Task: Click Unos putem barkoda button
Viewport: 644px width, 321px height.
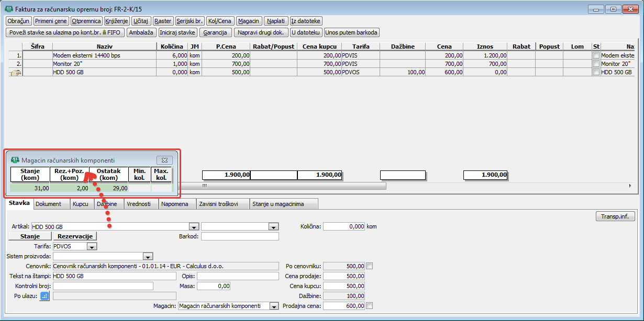Action: [x=351, y=32]
